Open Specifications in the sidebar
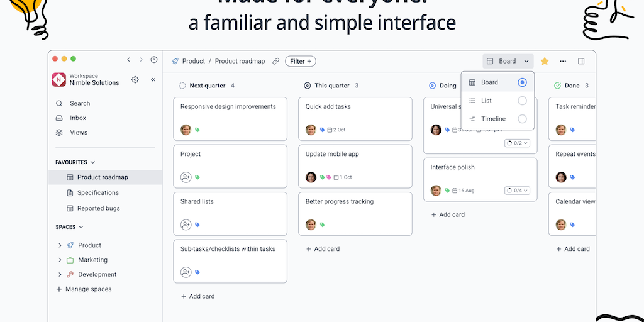Viewport: 644px width, 322px height. point(97,193)
